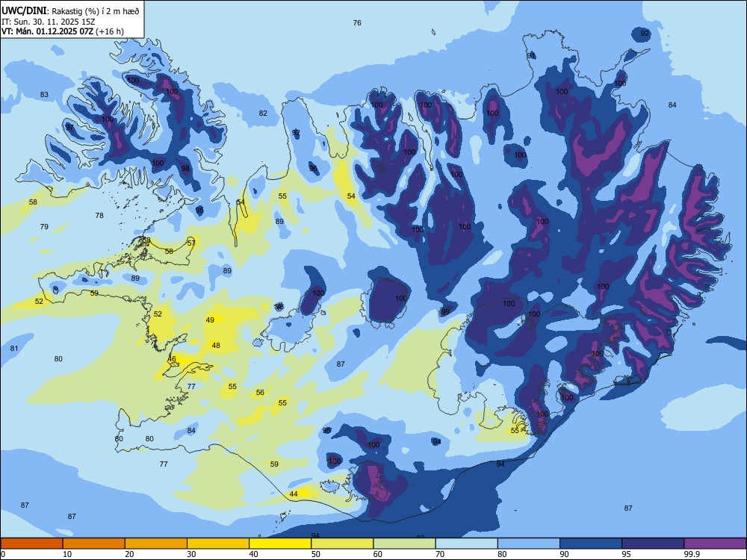Click the humidity value '44' near south coast
Image resolution: width=747 pixels, height=560 pixels.
click(x=294, y=494)
